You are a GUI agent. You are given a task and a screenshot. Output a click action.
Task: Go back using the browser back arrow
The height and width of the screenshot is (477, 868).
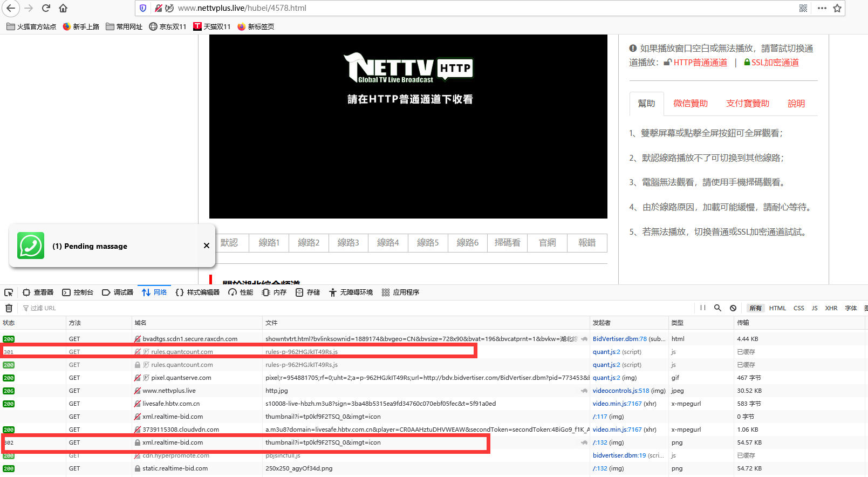(11, 8)
